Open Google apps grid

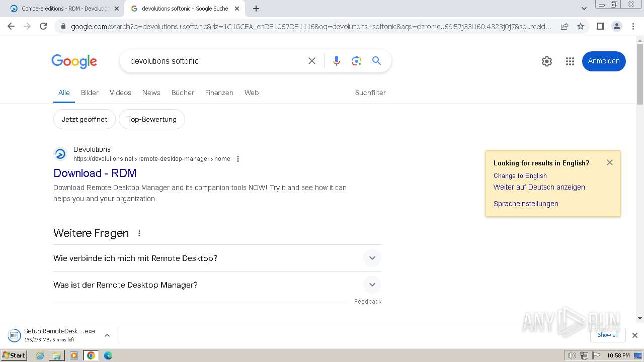[x=570, y=61]
